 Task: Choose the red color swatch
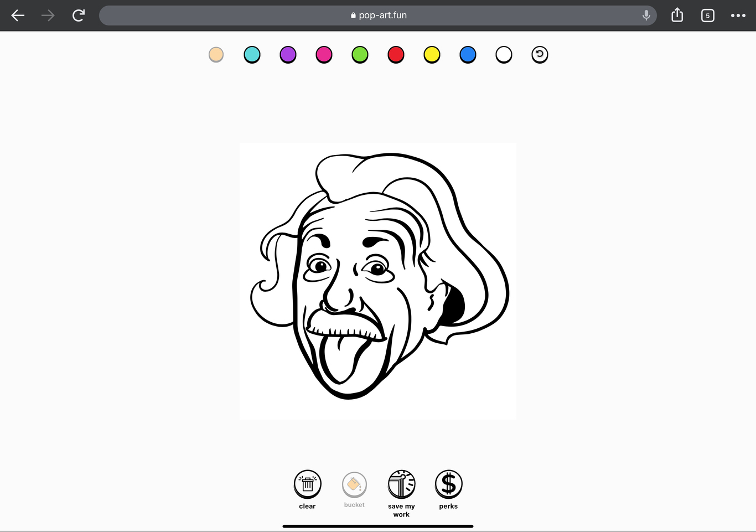pyautogui.click(x=396, y=54)
